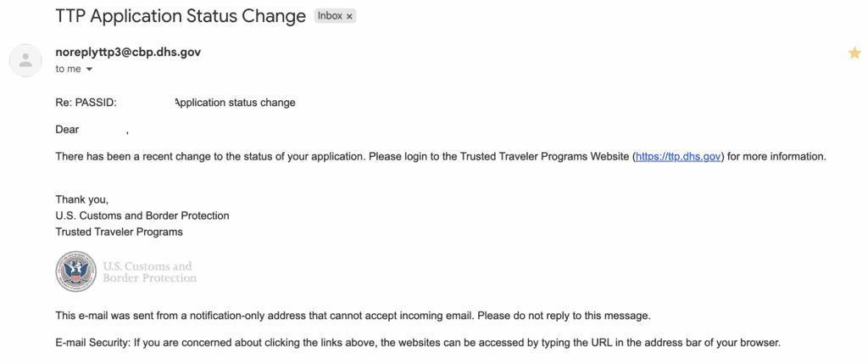Click the "Trusted Traveler Programs" signature line

[x=119, y=232]
